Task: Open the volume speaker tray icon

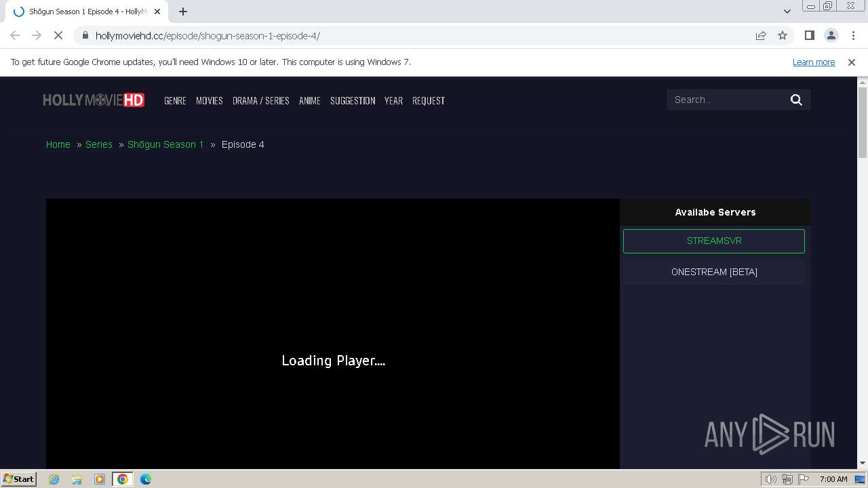Action: [x=770, y=479]
